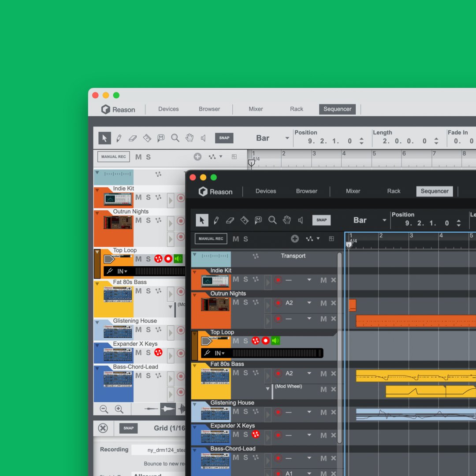This screenshot has height=476, width=476.
Task: Open the A2 lane dropdown on Outrun Nights
Action: [x=309, y=303]
